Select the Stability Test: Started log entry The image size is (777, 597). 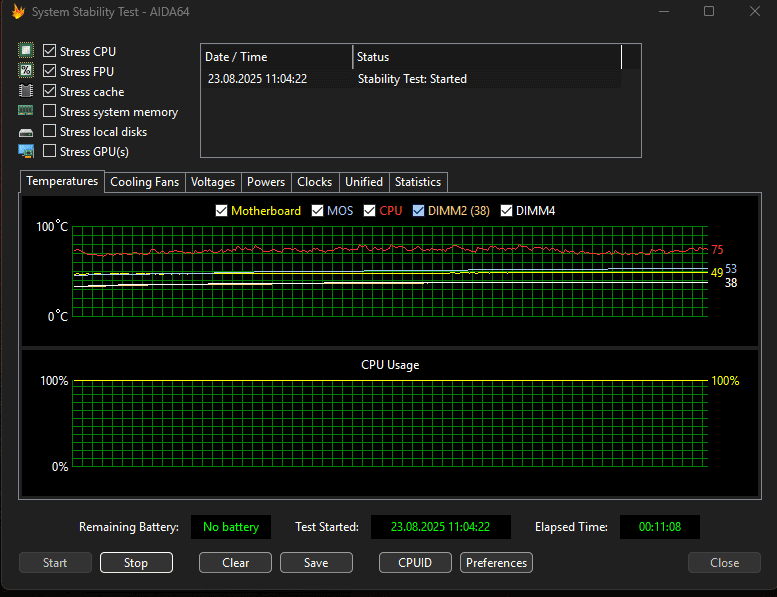(412, 79)
